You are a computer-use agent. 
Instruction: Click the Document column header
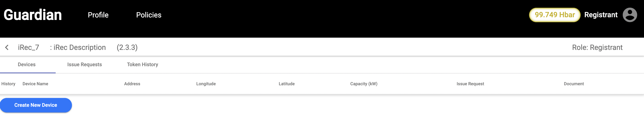pos(573,84)
